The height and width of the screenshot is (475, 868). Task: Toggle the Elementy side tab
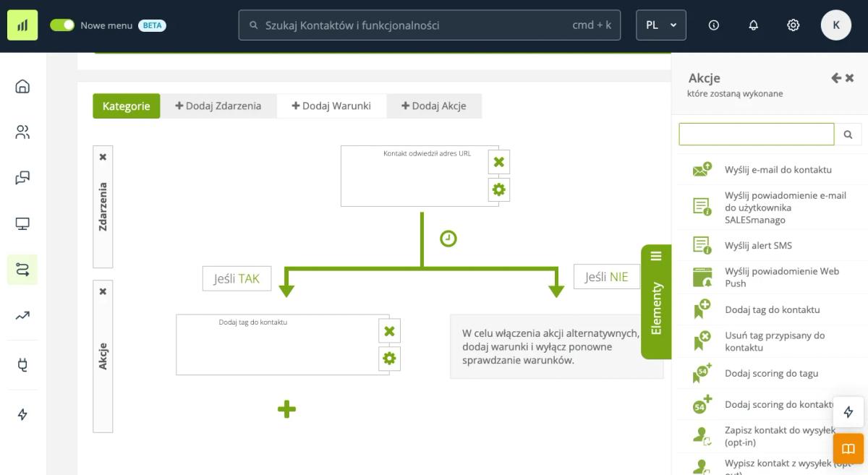[x=656, y=301]
